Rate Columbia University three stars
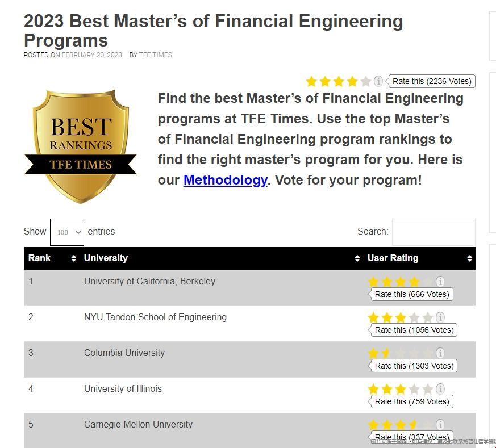Viewport: 496px width, 448px height. [400, 353]
